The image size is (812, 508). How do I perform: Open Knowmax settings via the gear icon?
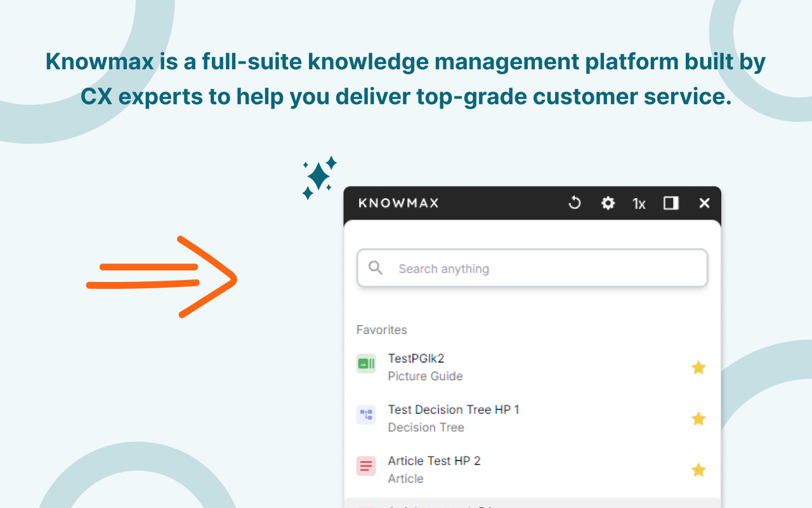pos(607,203)
